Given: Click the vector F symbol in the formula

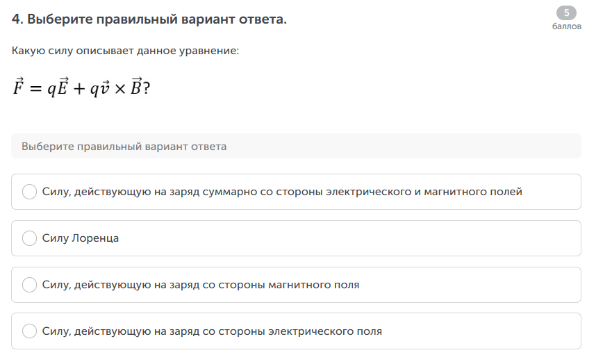Looking at the screenshot, I should [19, 88].
